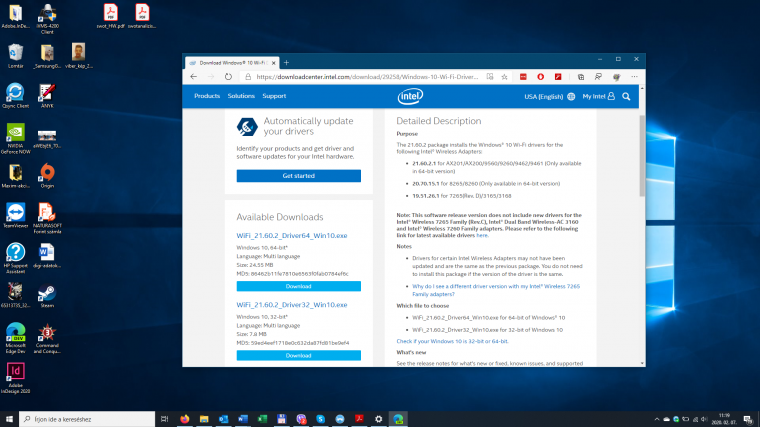Open the Solutions menu on Intel site
The image size is (760, 427).
241,96
